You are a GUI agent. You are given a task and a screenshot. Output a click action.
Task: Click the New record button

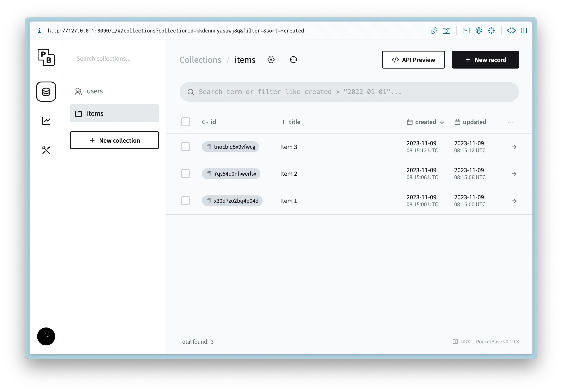point(485,60)
